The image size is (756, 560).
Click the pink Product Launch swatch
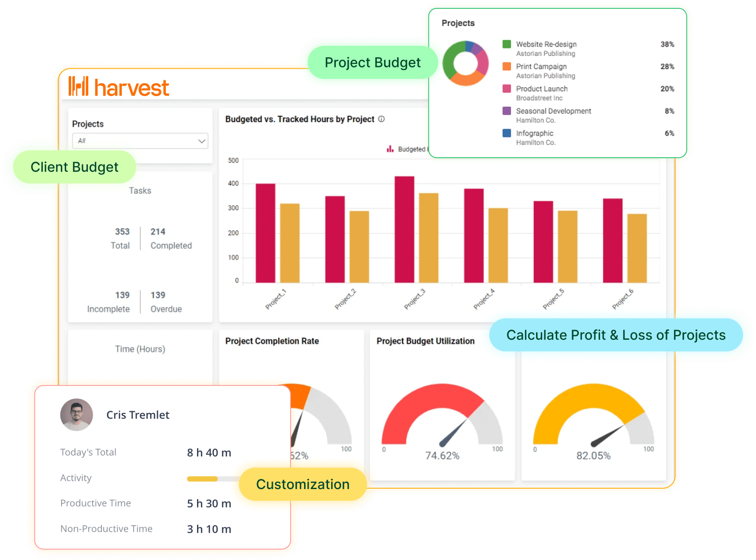507,89
